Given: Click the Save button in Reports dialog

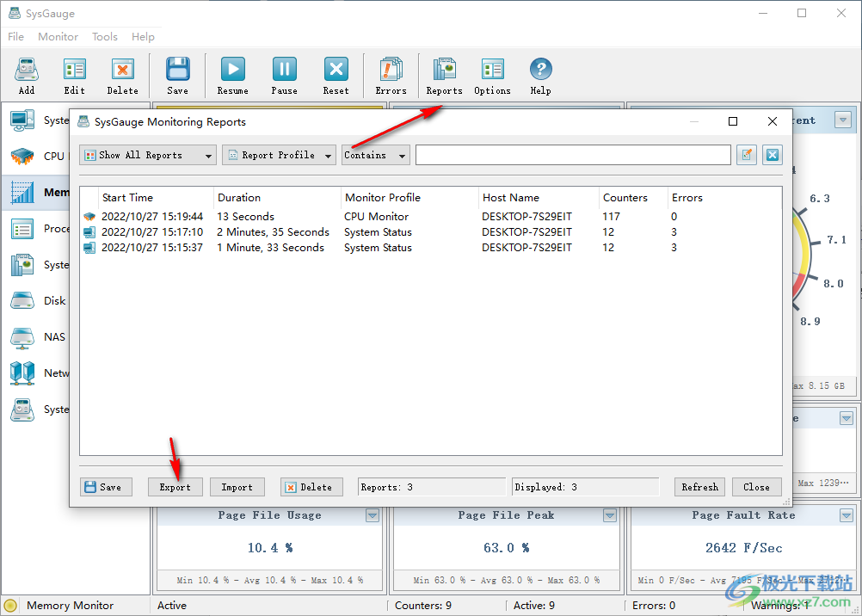Looking at the screenshot, I should pyautogui.click(x=106, y=487).
